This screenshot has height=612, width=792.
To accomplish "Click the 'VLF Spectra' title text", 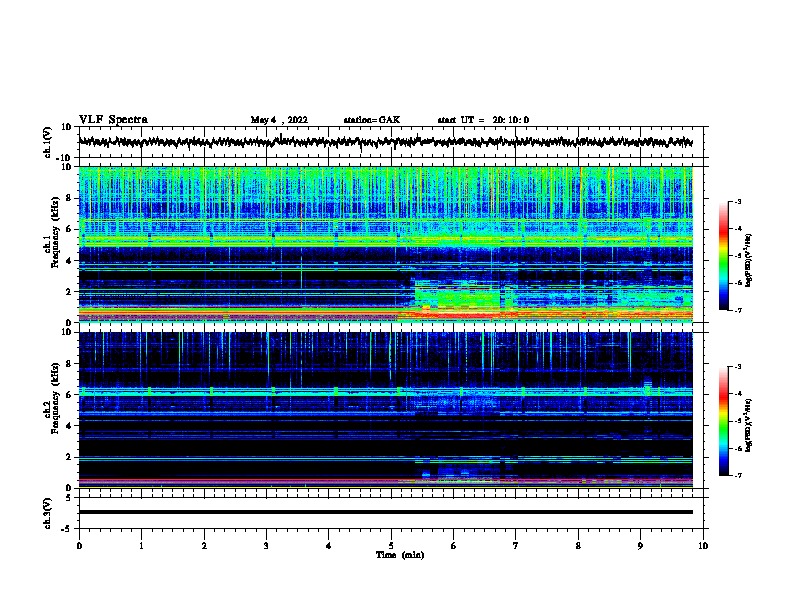I will coord(113,120).
